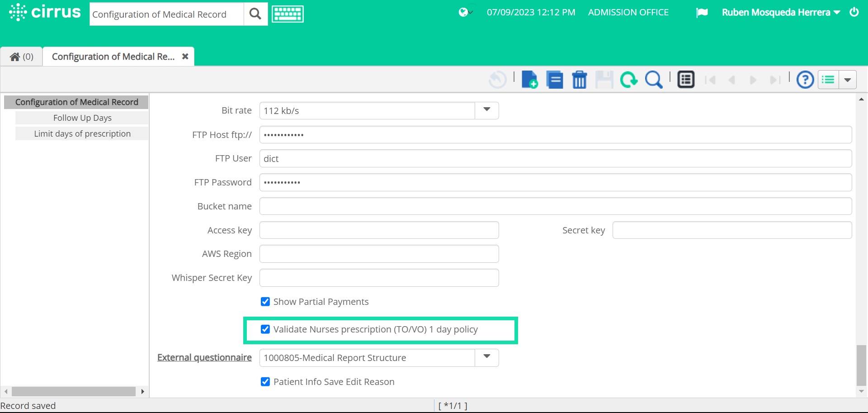Select Limit days of prescription

coord(82,133)
